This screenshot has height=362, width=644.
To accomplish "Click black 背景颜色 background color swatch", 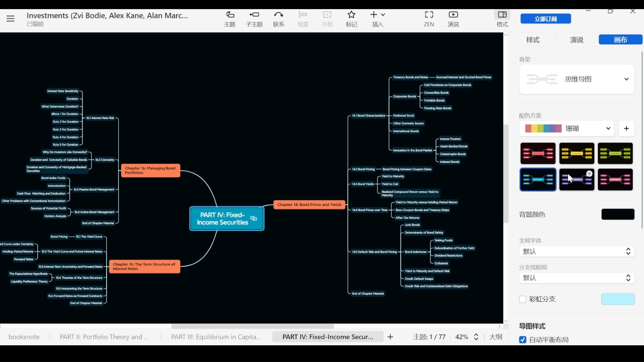I will click(618, 215).
